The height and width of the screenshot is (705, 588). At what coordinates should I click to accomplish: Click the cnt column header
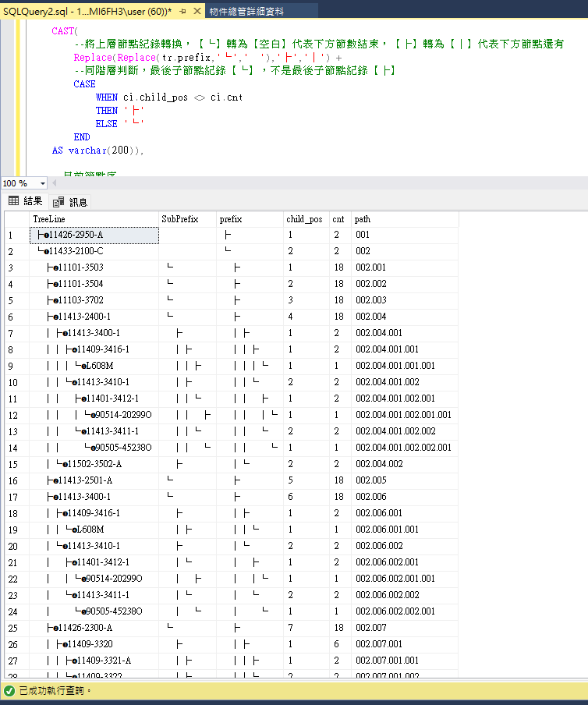(x=340, y=219)
